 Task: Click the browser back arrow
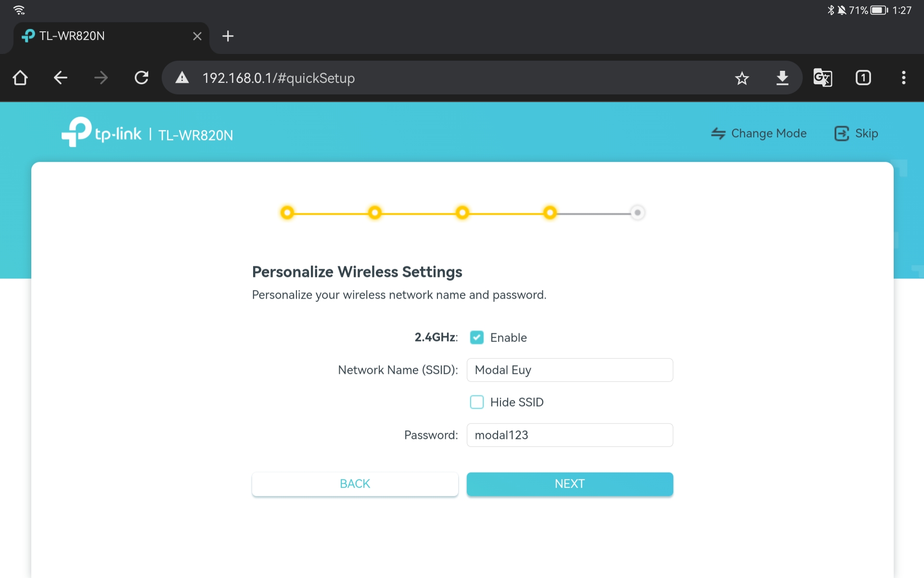click(61, 78)
